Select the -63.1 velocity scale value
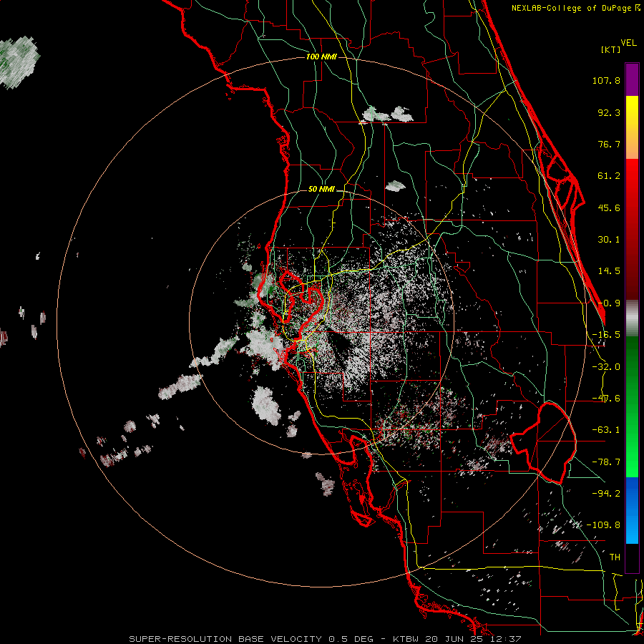This screenshot has height=644, width=644. tap(606, 430)
